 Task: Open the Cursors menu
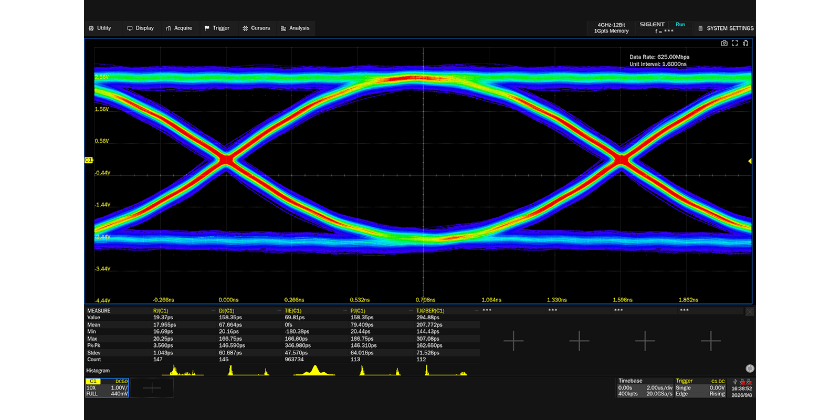(256, 28)
